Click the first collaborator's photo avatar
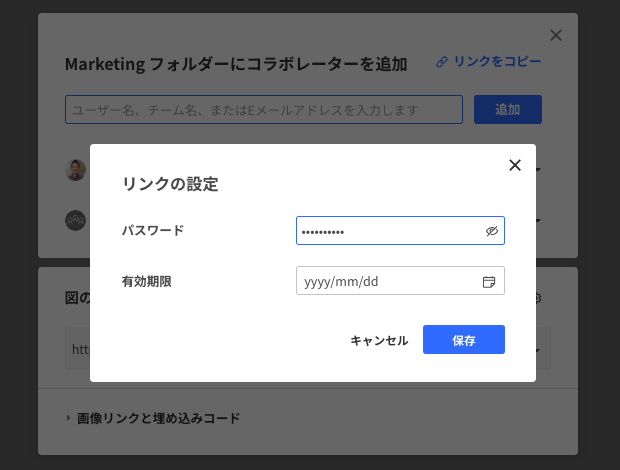This screenshot has height=470, width=620. pyautogui.click(x=76, y=169)
